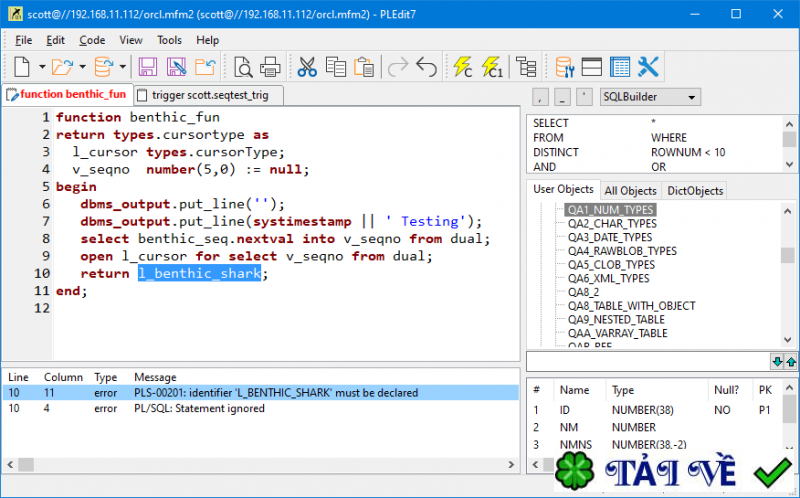Click the Save floppy disk icon

[148, 67]
